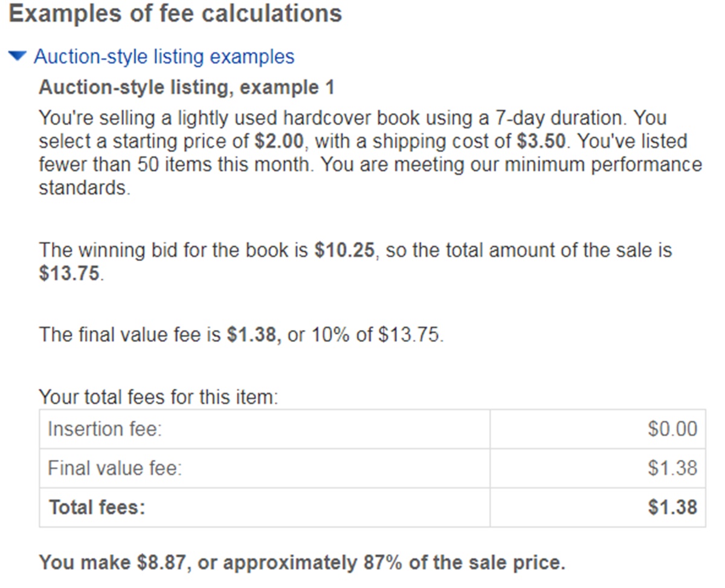Select the Total fees row label
Viewport: 725px width, 588px height.
pyautogui.click(x=97, y=507)
